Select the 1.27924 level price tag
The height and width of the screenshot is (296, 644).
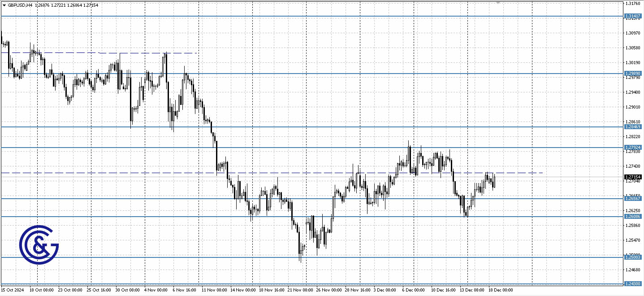pyautogui.click(x=633, y=147)
